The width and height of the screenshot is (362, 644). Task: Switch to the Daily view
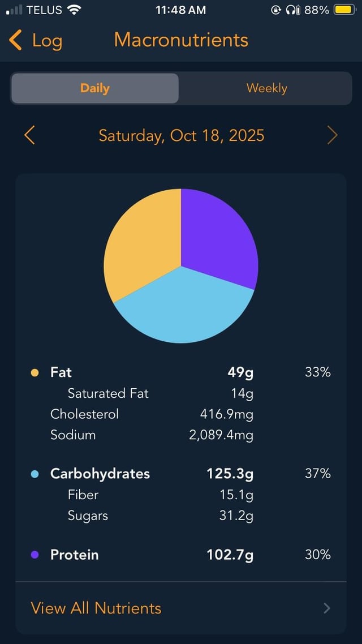[95, 88]
